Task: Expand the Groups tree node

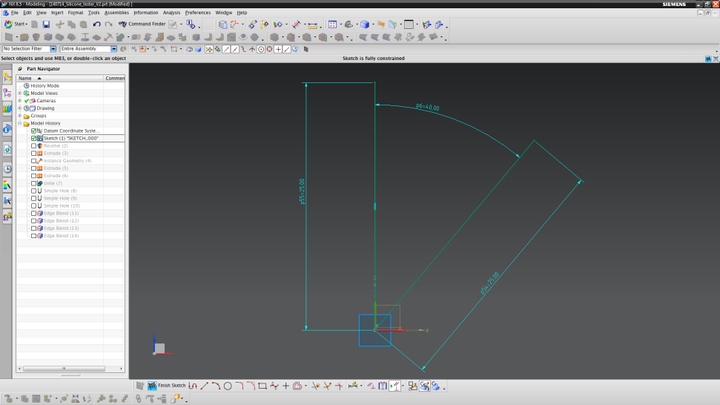Action: 20,116
